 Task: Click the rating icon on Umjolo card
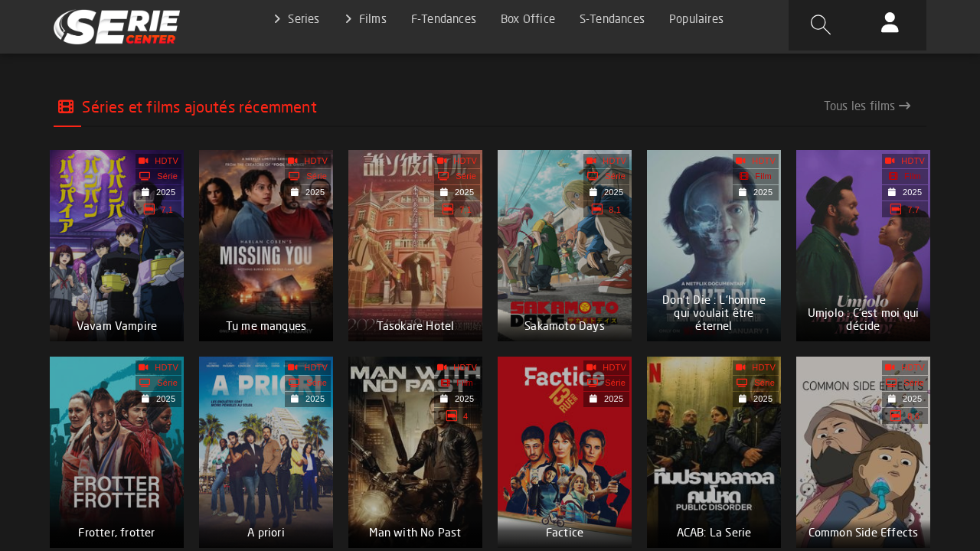pos(895,209)
